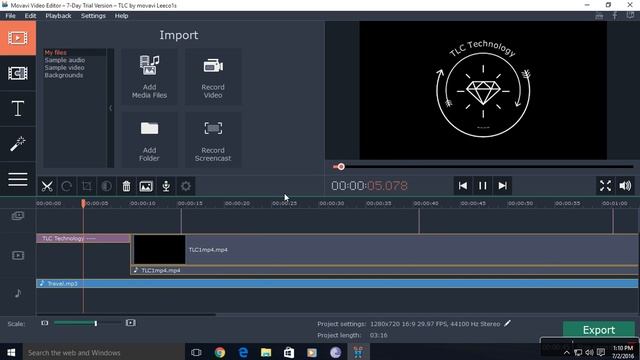The height and width of the screenshot is (360, 640).
Task: Open Task View in the taskbar
Action: [196, 352]
